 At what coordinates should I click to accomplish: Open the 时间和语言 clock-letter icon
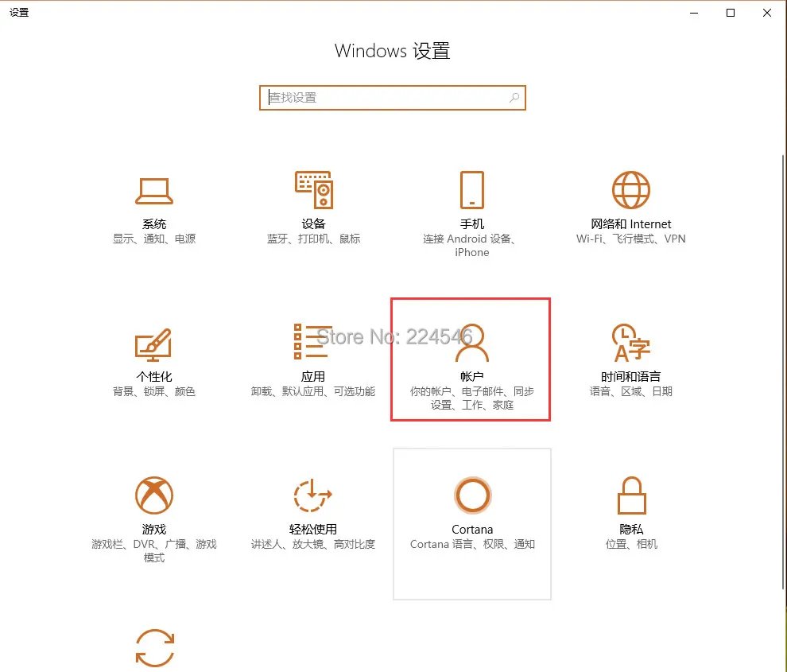[x=631, y=343]
